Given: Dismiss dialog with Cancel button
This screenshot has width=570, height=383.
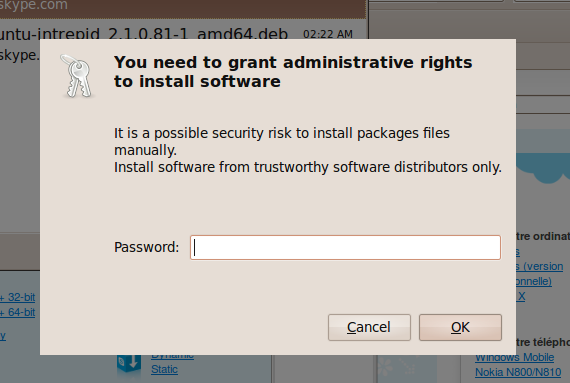Looking at the screenshot, I should point(369,327).
